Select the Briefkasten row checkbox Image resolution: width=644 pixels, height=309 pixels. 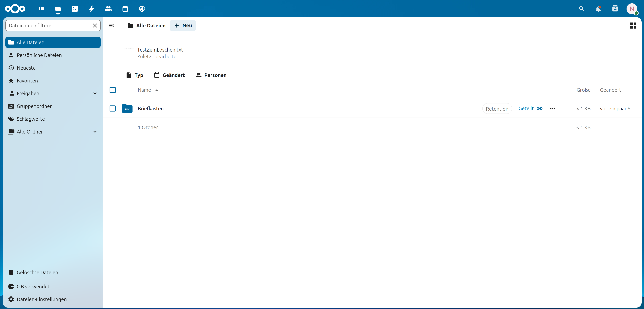click(x=112, y=109)
